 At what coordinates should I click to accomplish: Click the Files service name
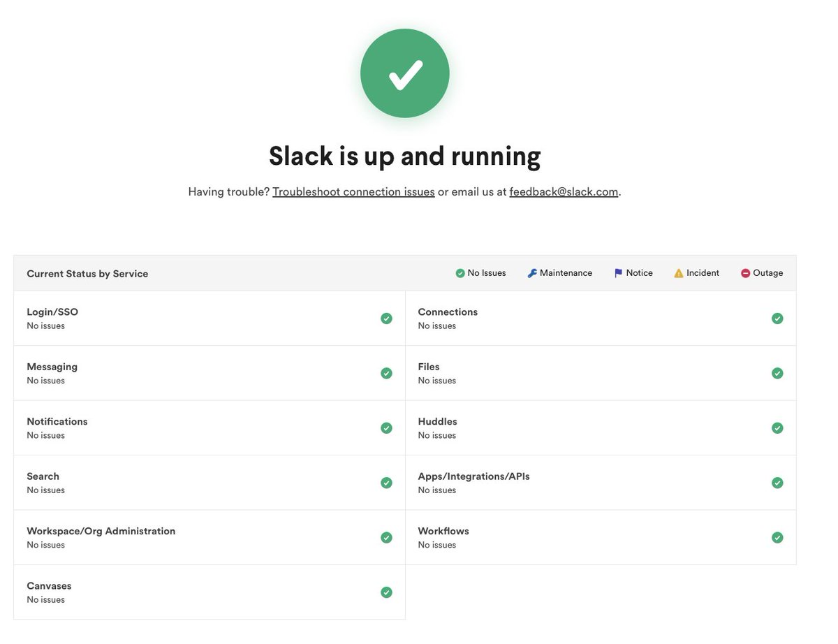[x=429, y=367]
